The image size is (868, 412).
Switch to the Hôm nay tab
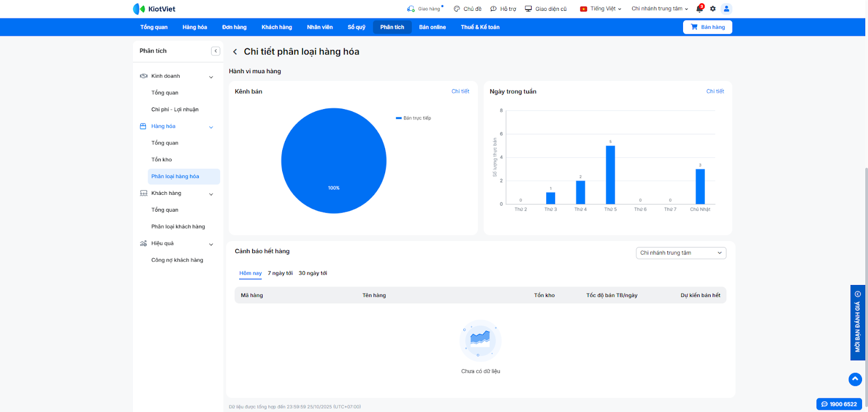click(251, 274)
